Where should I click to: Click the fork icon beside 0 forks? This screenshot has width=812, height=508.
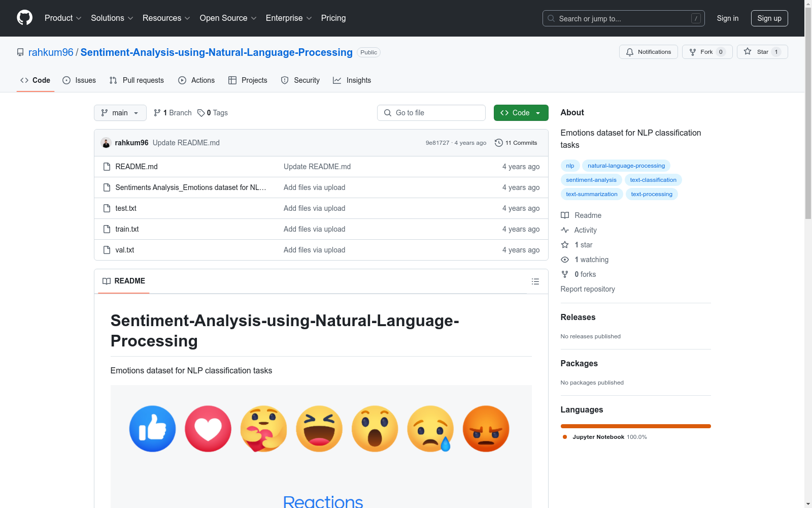pyautogui.click(x=565, y=274)
